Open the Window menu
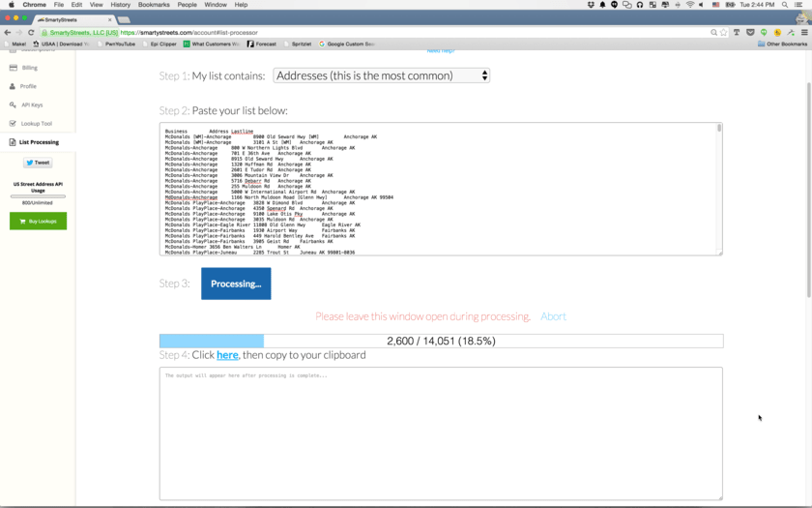This screenshot has width=812, height=508. (216, 5)
